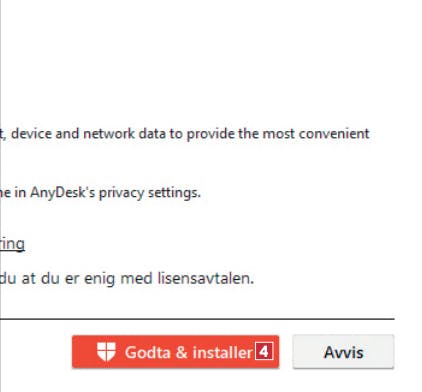This screenshot has width=422, height=392.
Task: Click the white shield icon on the red button
Action: coord(106,352)
